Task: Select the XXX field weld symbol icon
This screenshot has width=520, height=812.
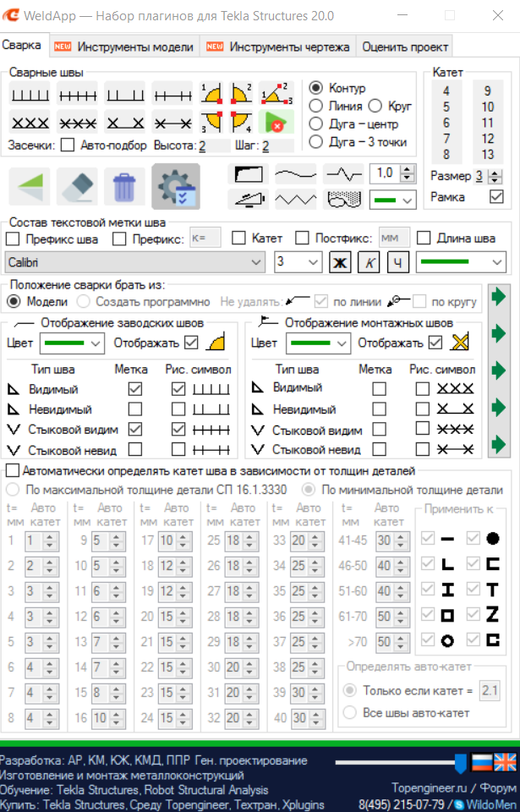Action: [30, 122]
